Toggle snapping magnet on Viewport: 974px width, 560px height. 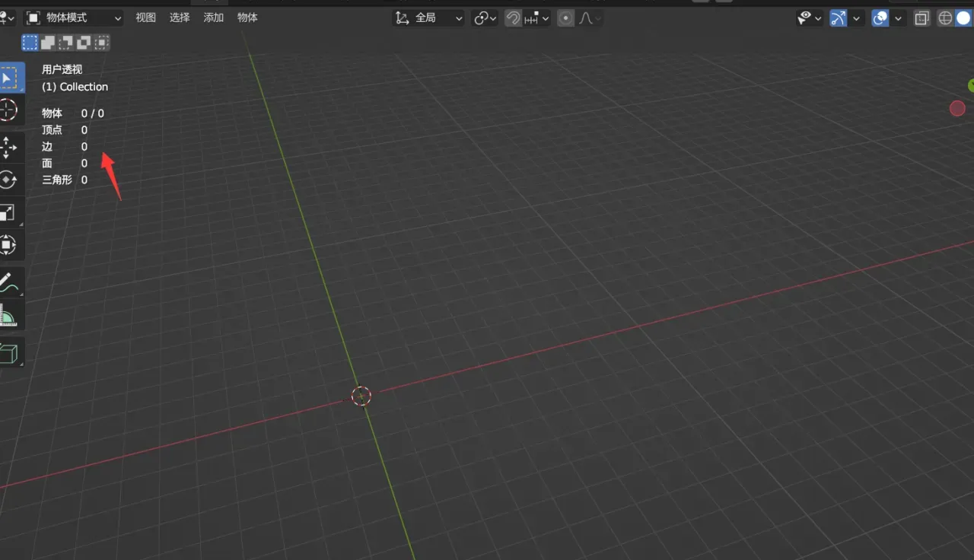pos(514,18)
